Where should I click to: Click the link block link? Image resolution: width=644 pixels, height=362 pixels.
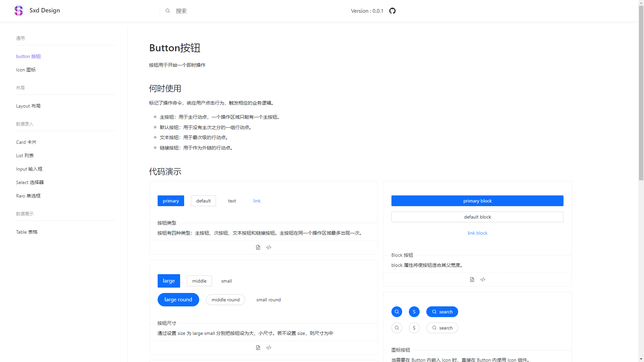coord(477,233)
